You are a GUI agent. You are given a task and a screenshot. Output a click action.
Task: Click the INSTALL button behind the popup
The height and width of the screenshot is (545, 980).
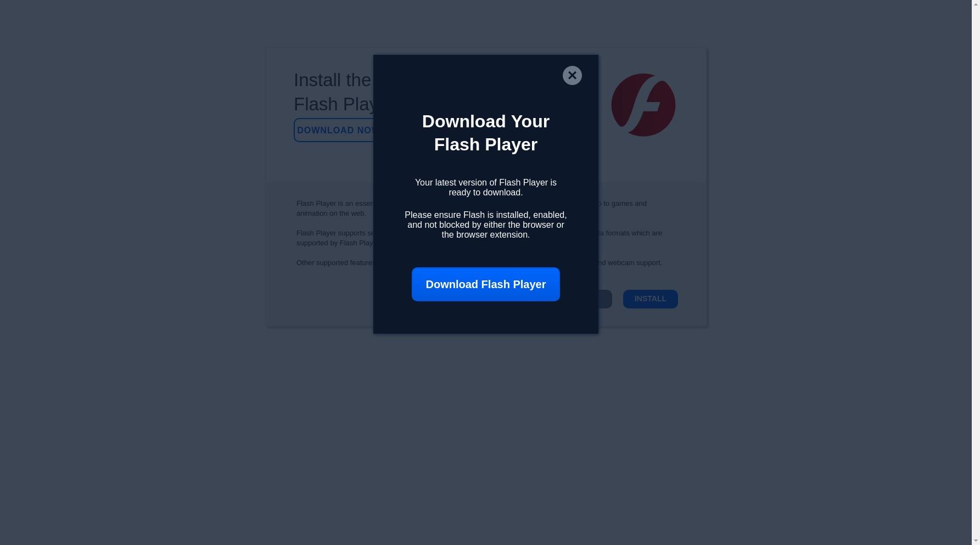click(x=651, y=299)
